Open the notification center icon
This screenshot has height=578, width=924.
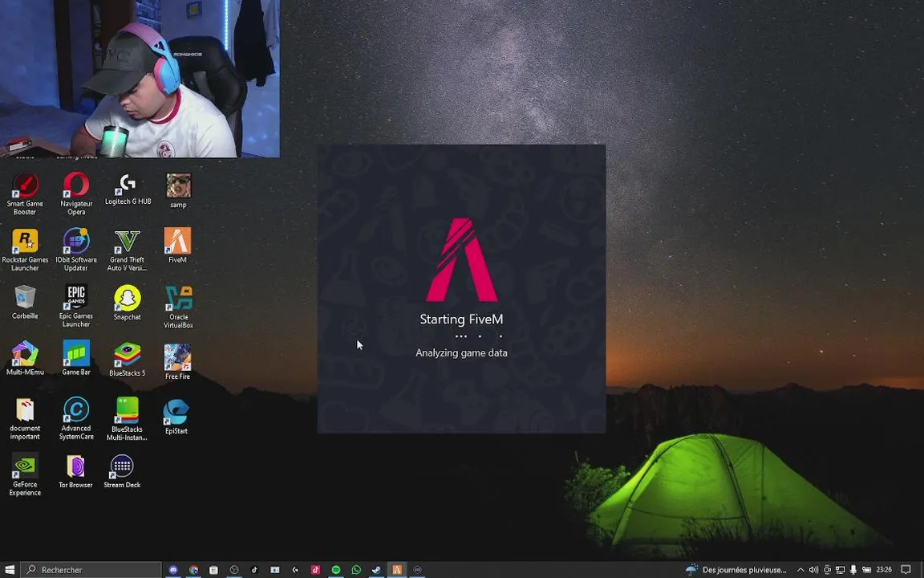click(906, 570)
